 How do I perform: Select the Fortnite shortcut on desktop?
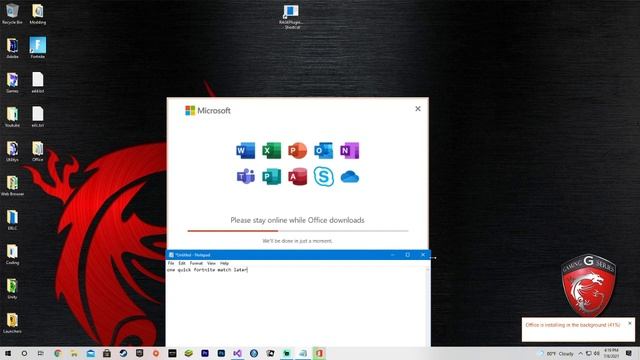[38, 47]
